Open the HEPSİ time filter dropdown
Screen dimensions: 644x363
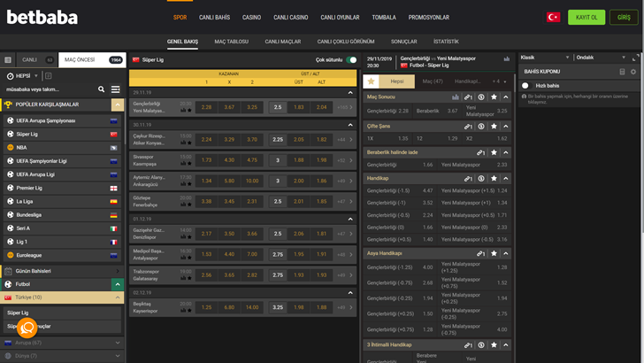pyautogui.click(x=22, y=75)
